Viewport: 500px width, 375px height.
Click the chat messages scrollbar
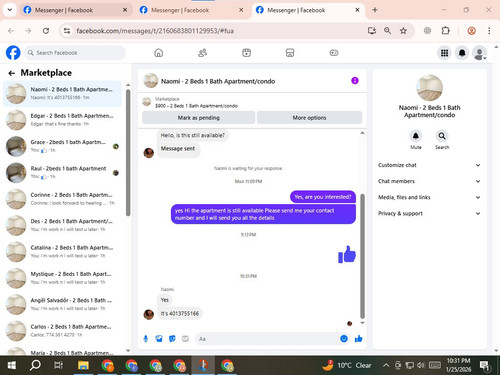coord(362,256)
